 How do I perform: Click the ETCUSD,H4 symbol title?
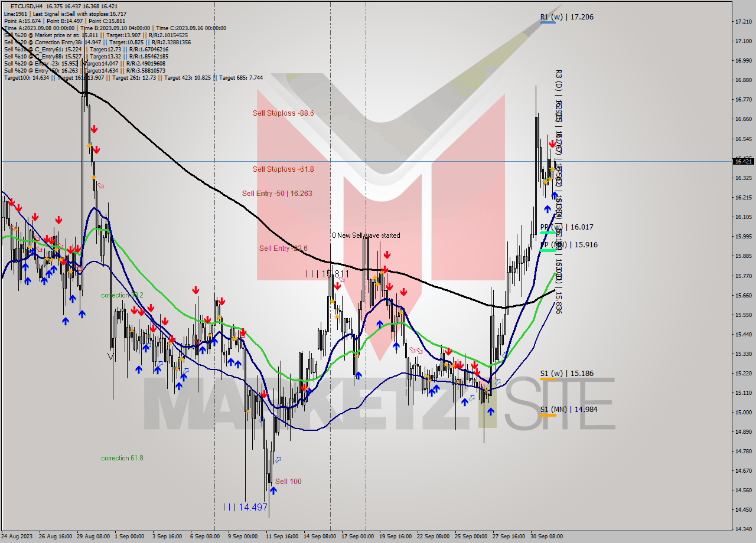click(x=27, y=6)
